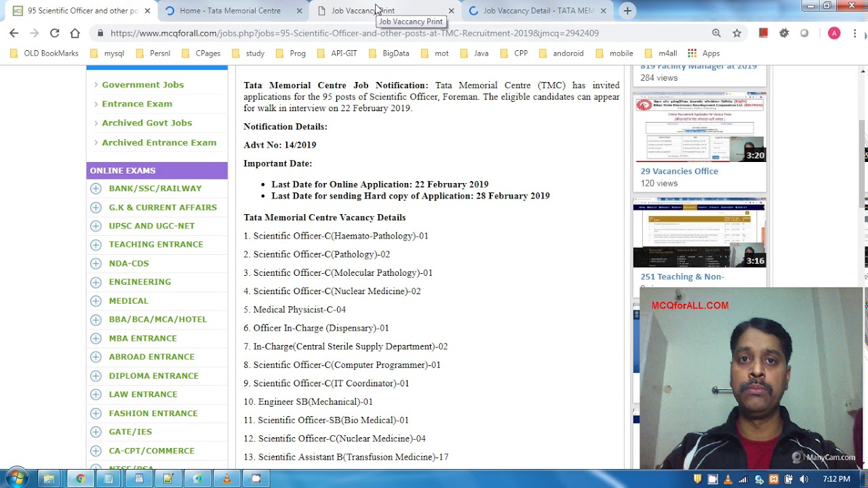Expand the NDA-CDS plus icon
868x488 pixels.
tap(96, 263)
